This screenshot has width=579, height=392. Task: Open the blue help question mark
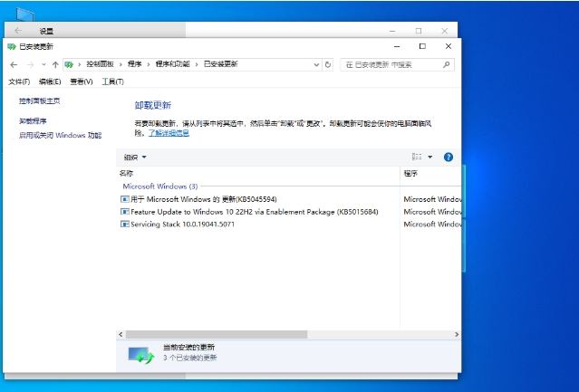(x=448, y=157)
